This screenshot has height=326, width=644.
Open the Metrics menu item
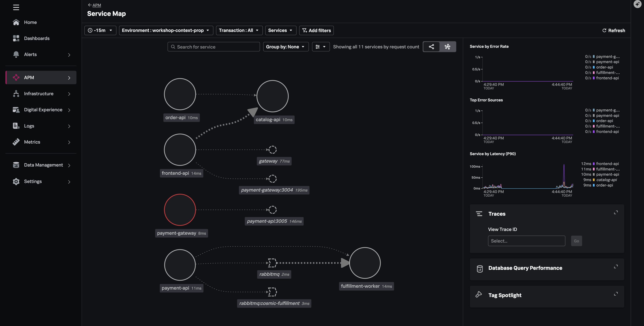coord(41,142)
